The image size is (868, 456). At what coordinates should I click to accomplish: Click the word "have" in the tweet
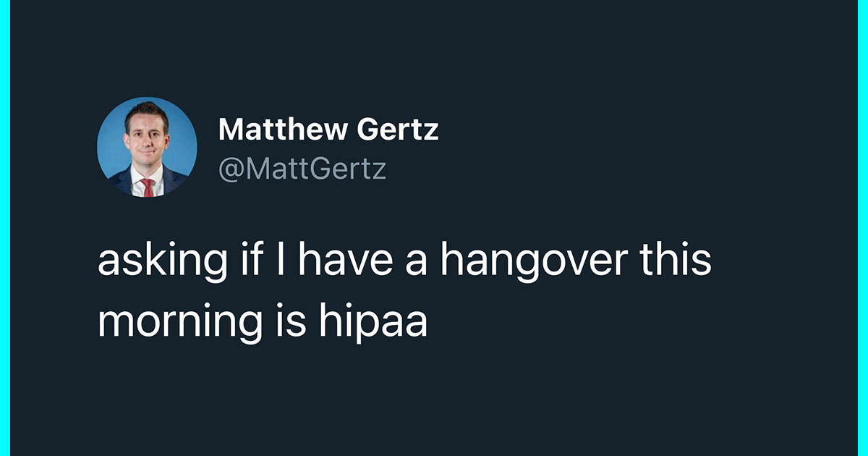340,262
